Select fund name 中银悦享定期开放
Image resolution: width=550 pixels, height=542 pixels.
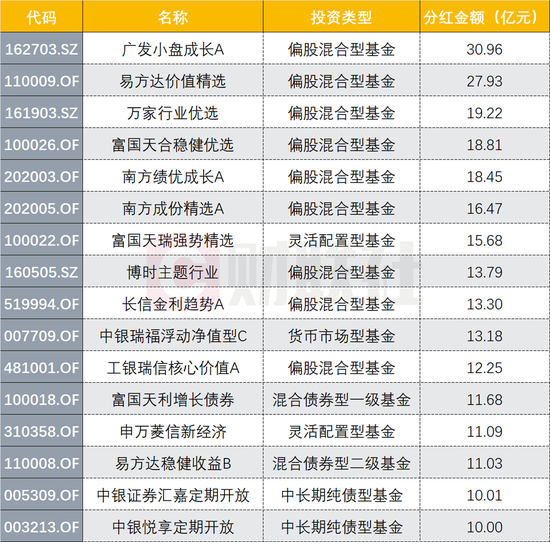pos(173,527)
